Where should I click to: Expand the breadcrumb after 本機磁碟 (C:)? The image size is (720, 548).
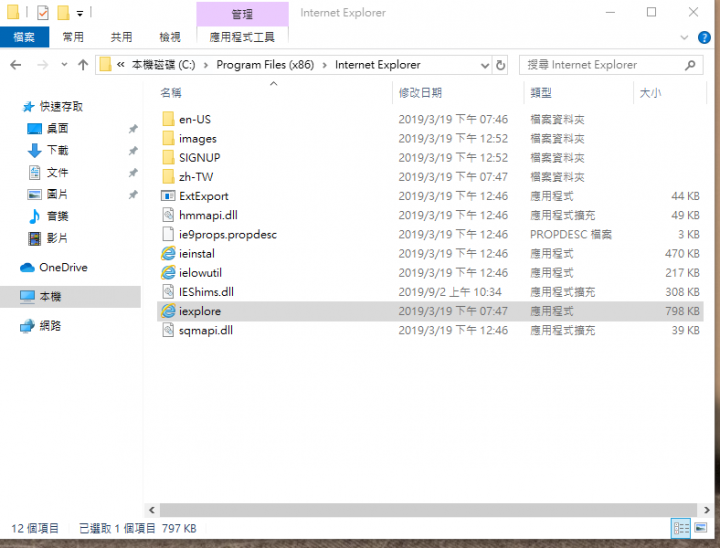206,65
